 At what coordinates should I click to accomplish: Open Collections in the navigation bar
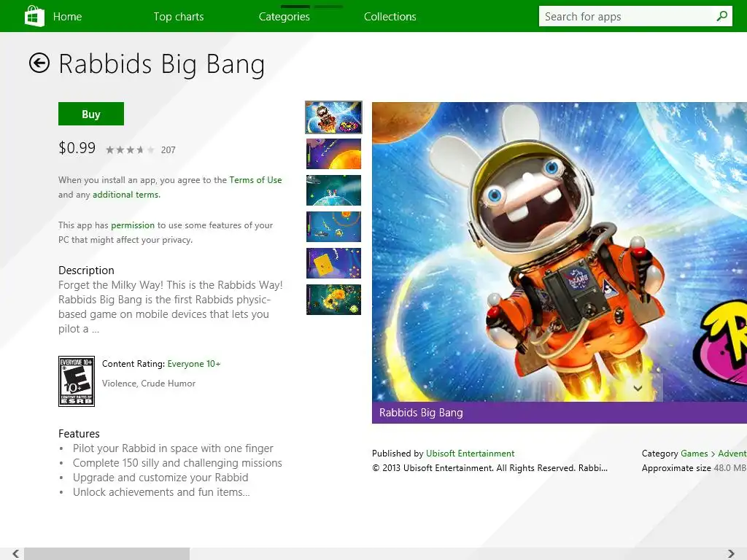[x=390, y=17]
